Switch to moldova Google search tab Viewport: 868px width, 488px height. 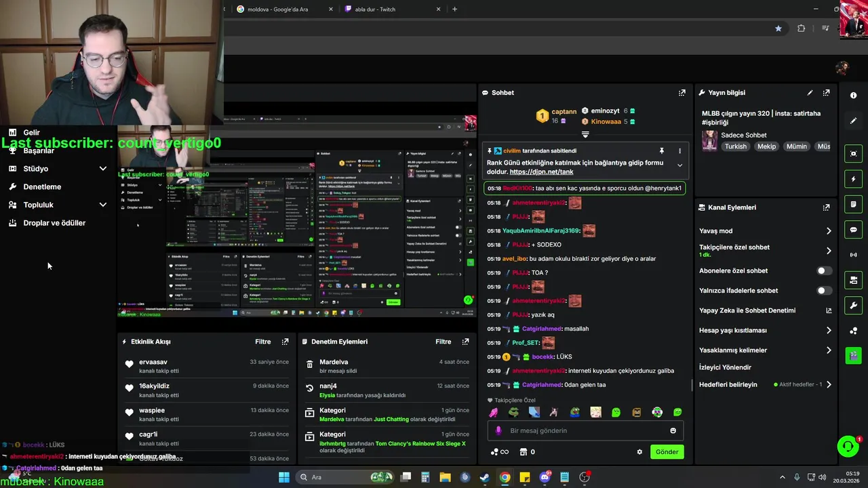click(x=285, y=9)
